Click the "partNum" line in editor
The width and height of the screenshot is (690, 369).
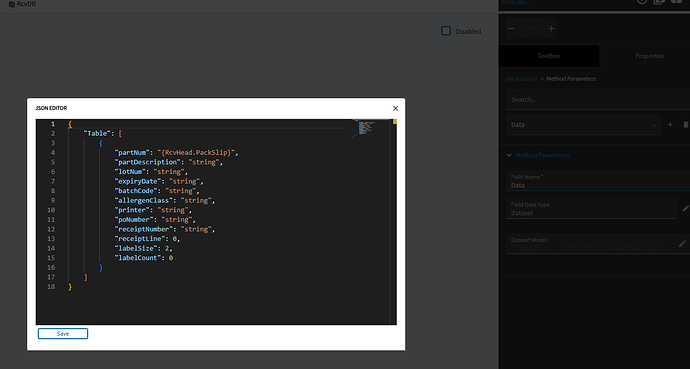click(176, 153)
